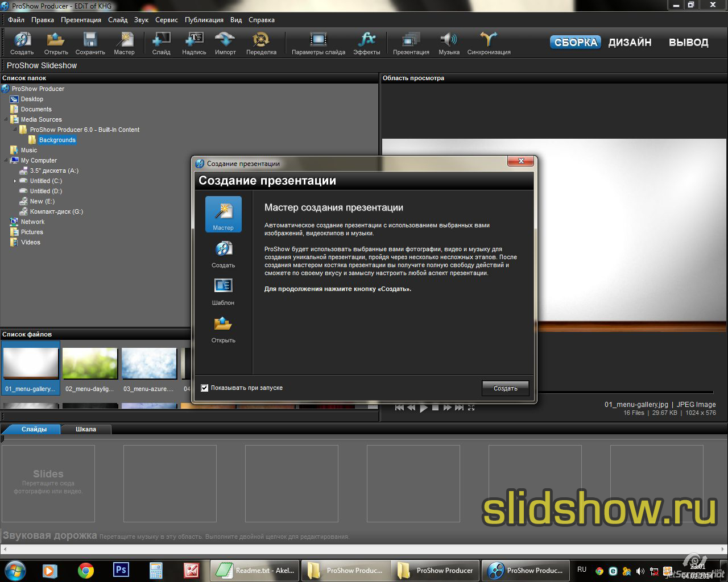Open Google Chrome from the taskbar
The width and height of the screenshot is (728, 582).
[x=86, y=570]
